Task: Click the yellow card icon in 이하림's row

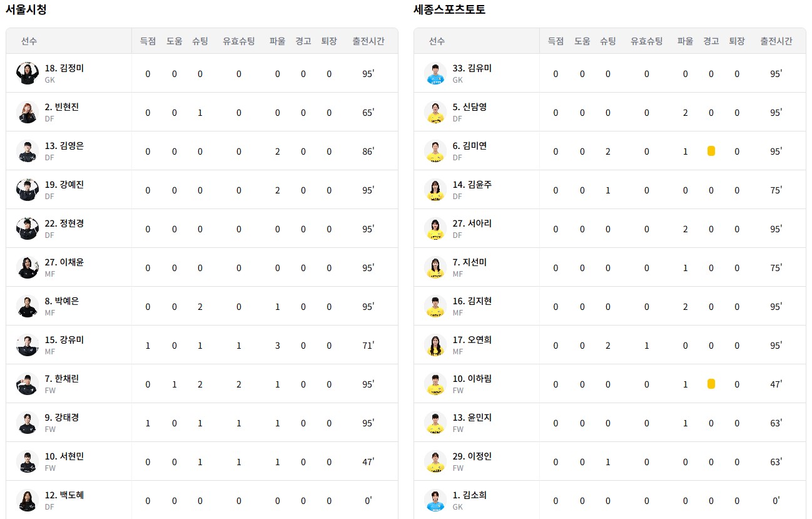Action: coord(711,384)
